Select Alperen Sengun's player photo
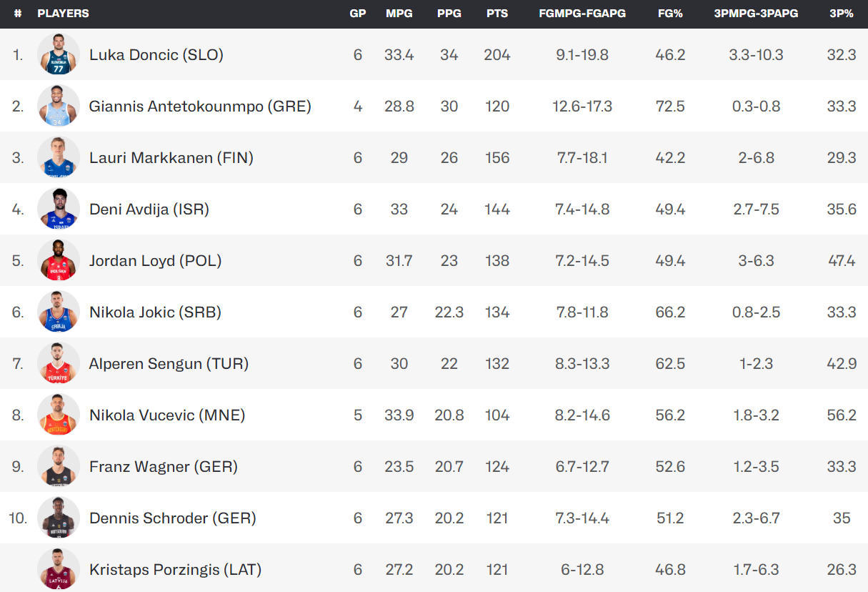Screen dimensions: 868x592 pos(59,363)
